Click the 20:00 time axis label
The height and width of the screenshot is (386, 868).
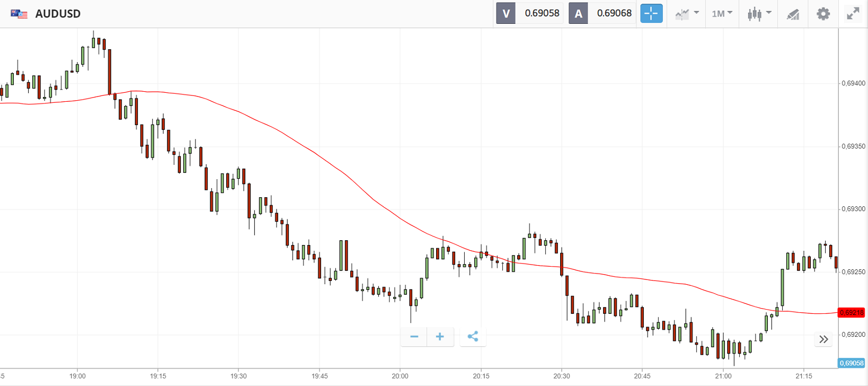click(400, 376)
